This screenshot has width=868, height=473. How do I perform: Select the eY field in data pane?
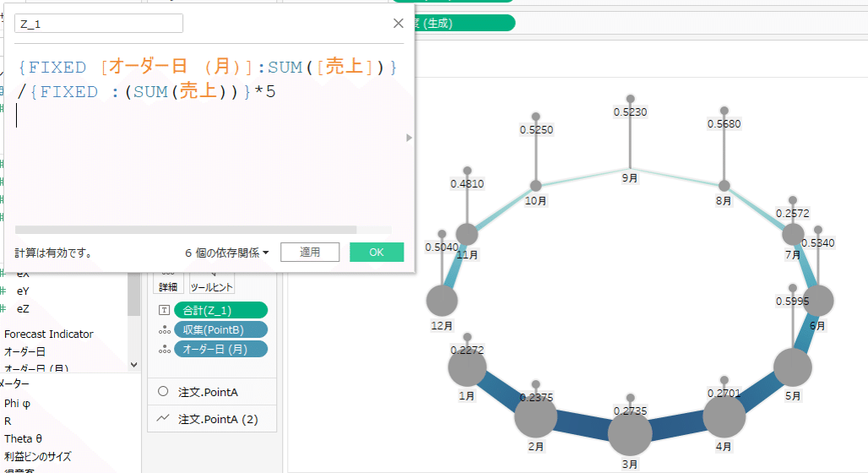(23, 291)
